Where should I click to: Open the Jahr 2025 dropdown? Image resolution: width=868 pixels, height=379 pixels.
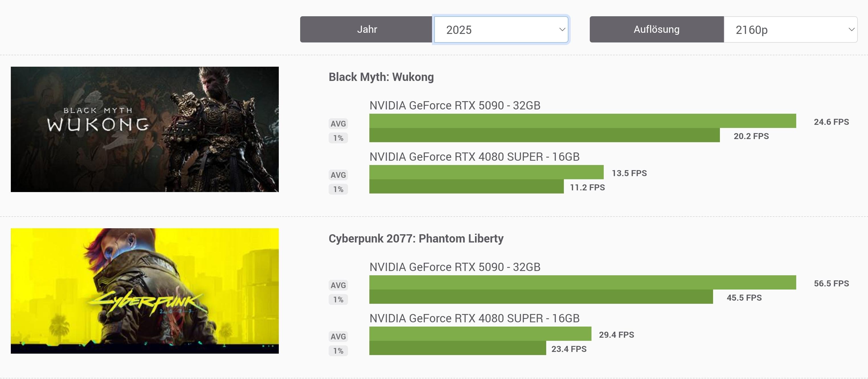pyautogui.click(x=501, y=30)
